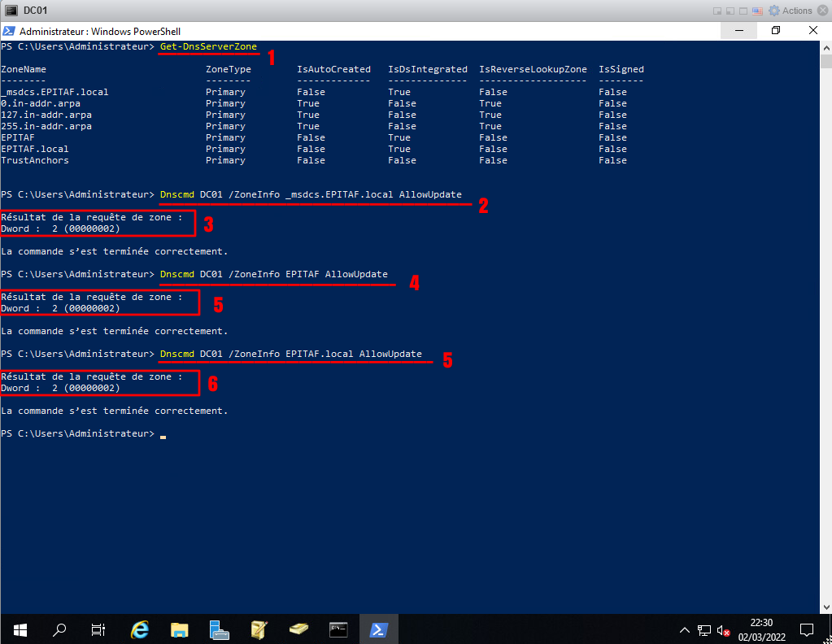Launch File Explorer from the taskbar
Screen dimensions: 832x644
point(179,629)
